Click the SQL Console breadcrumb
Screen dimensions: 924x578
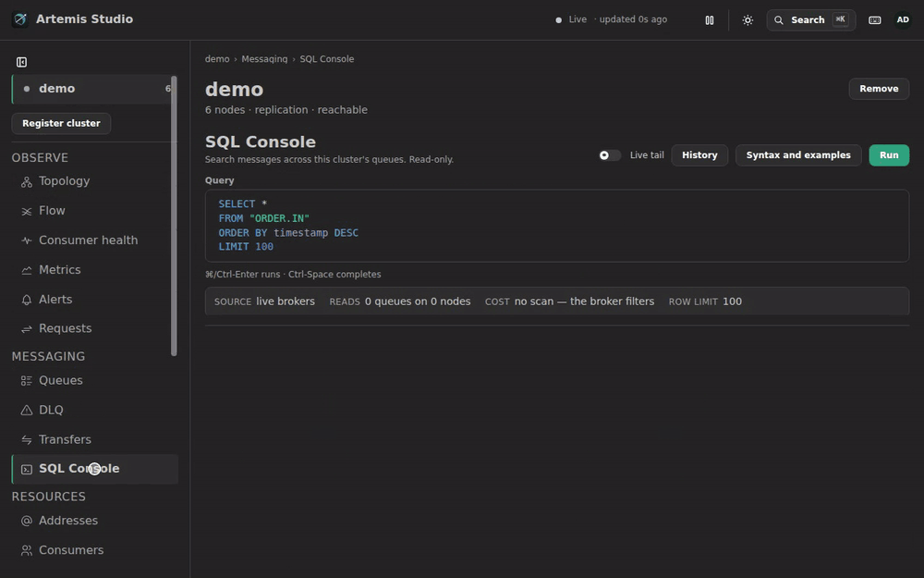coord(327,59)
